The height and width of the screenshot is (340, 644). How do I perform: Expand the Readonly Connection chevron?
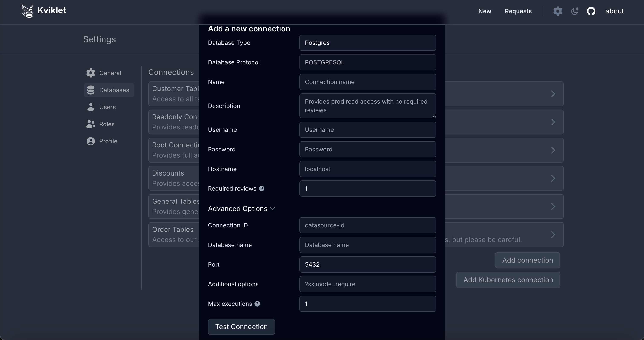[x=553, y=122]
